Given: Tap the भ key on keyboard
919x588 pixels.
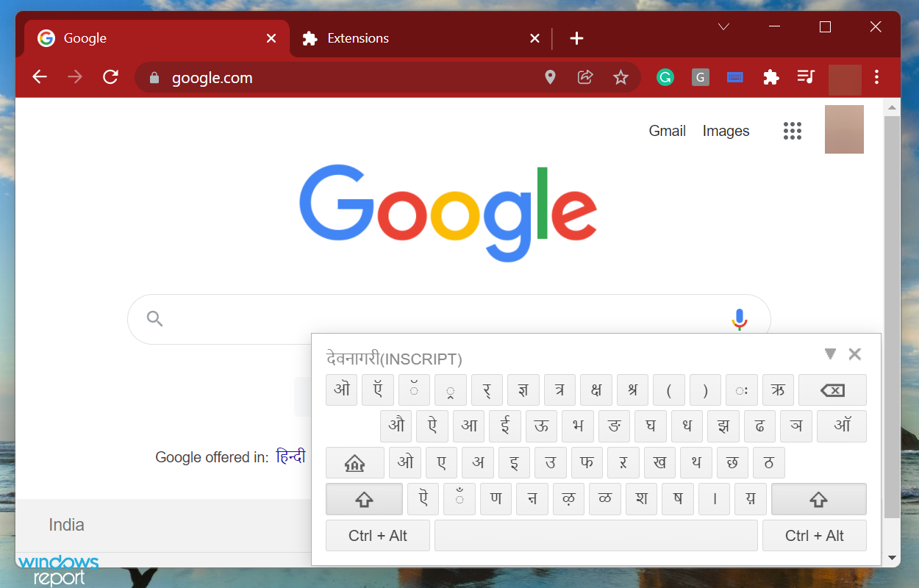Looking at the screenshot, I should click(578, 426).
